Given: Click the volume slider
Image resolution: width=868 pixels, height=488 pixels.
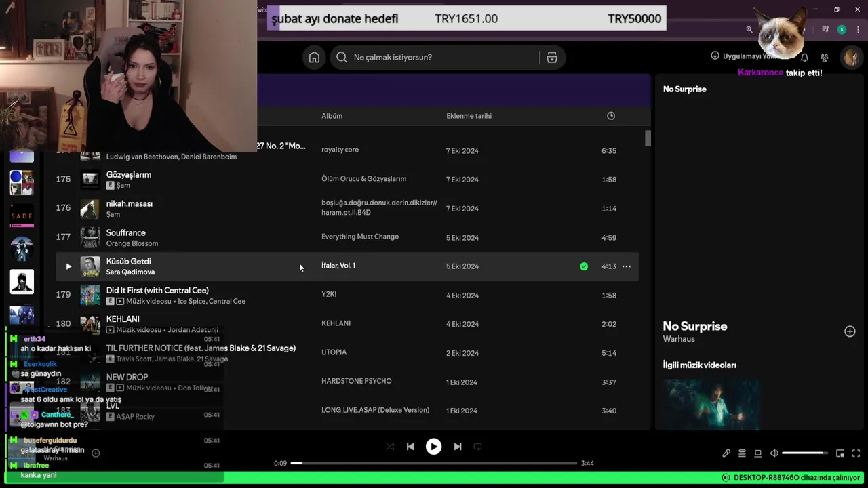Looking at the screenshot, I should (805, 453).
